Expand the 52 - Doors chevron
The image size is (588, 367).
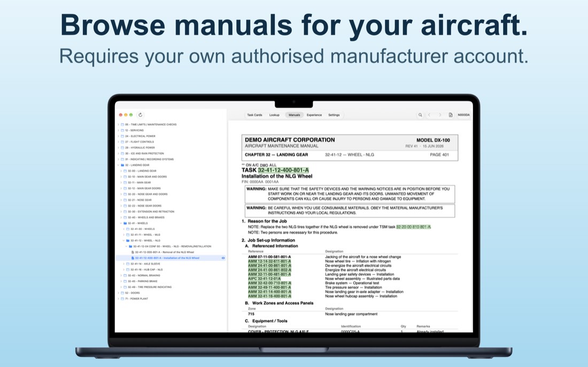pyautogui.click(x=119, y=293)
